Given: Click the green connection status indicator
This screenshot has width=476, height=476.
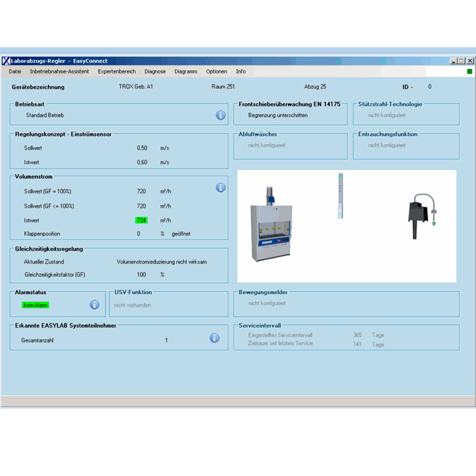Looking at the screenshot, I should (x=469, y=71).
